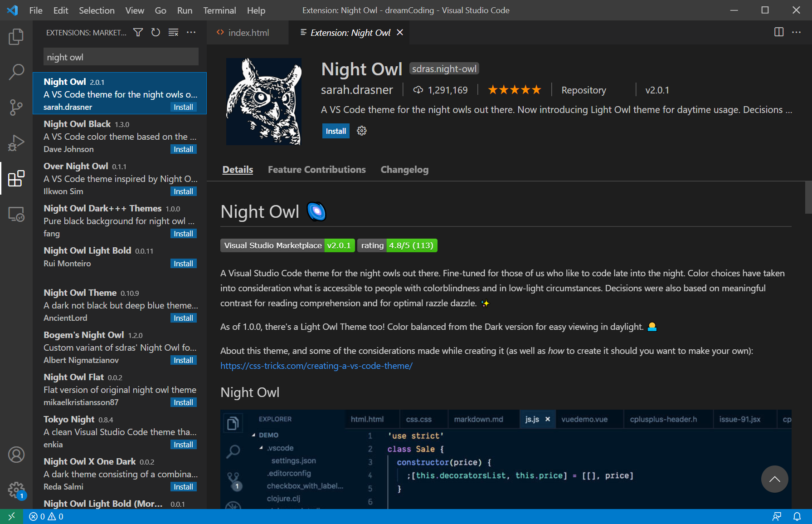Switch to the index.html tab

248,33
